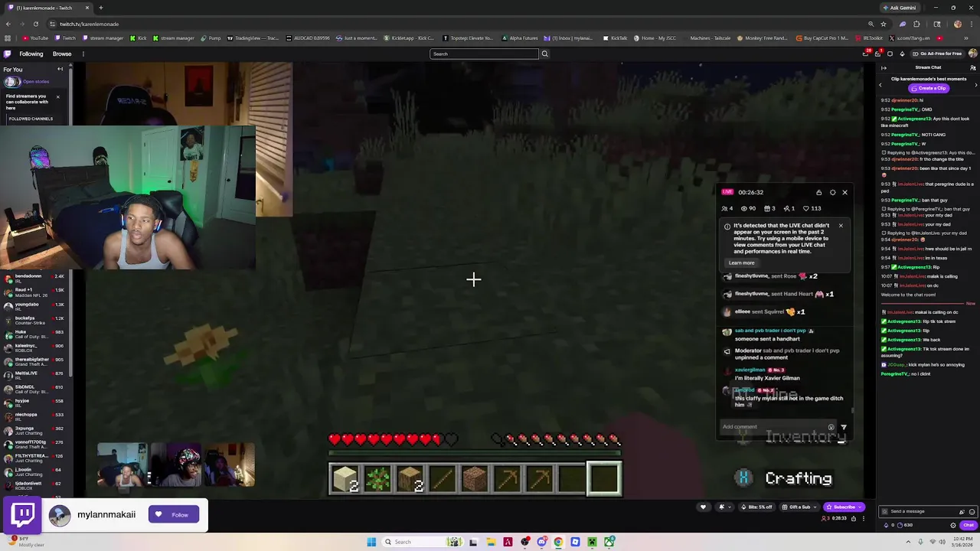Open user avatar menu on Twitch

coord(972,54)
